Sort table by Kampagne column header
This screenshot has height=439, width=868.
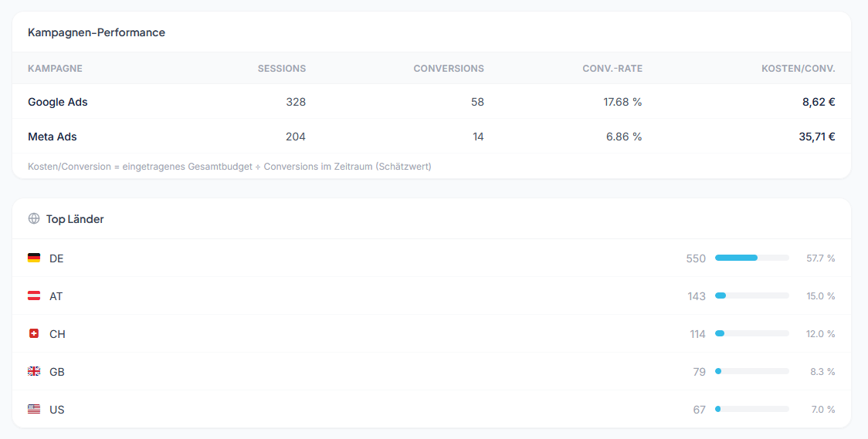pos(55,69)
